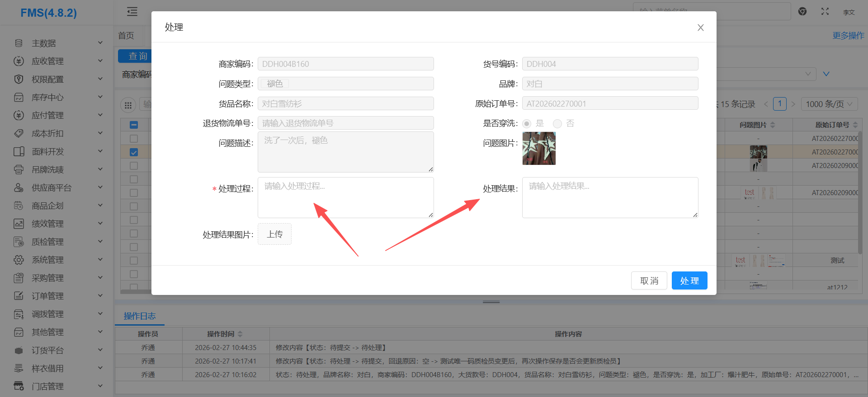Click the 吊牌洗唛 printer icon
Image resolution: width=868 pixels, height=397 pixels.
(19, 169)
